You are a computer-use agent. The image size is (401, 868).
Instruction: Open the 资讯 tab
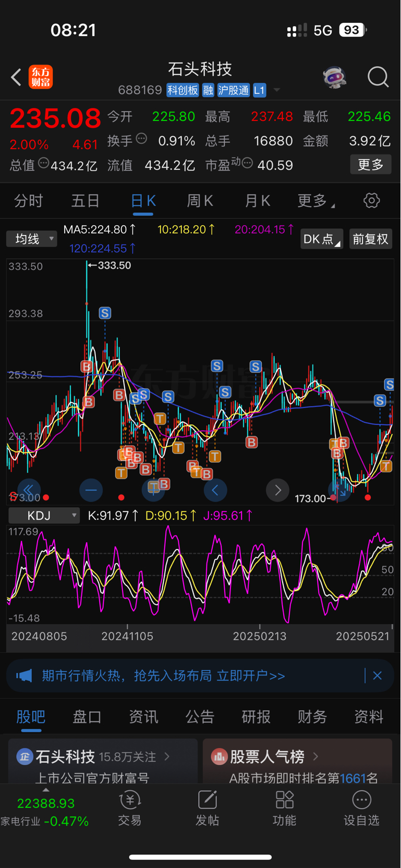click(x=143, y=717)
